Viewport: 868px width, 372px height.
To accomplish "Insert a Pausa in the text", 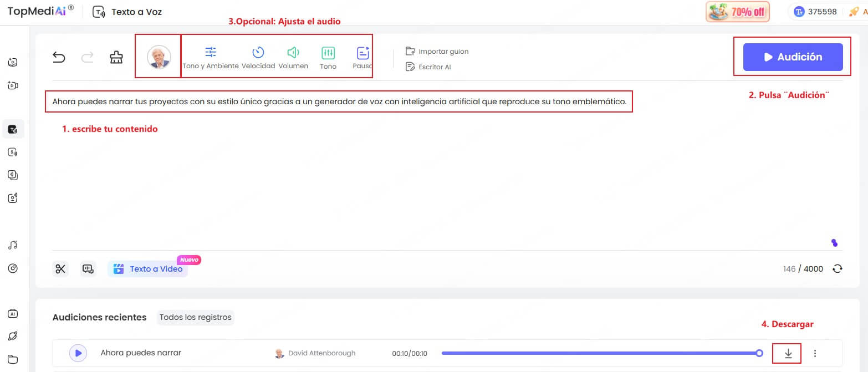I will coord(362,58).
